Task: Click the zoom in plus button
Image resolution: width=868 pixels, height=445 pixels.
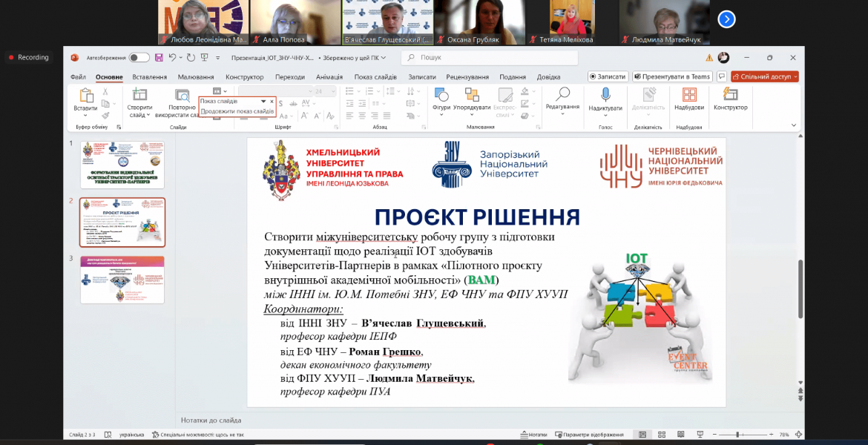Action: click(771, 435)
